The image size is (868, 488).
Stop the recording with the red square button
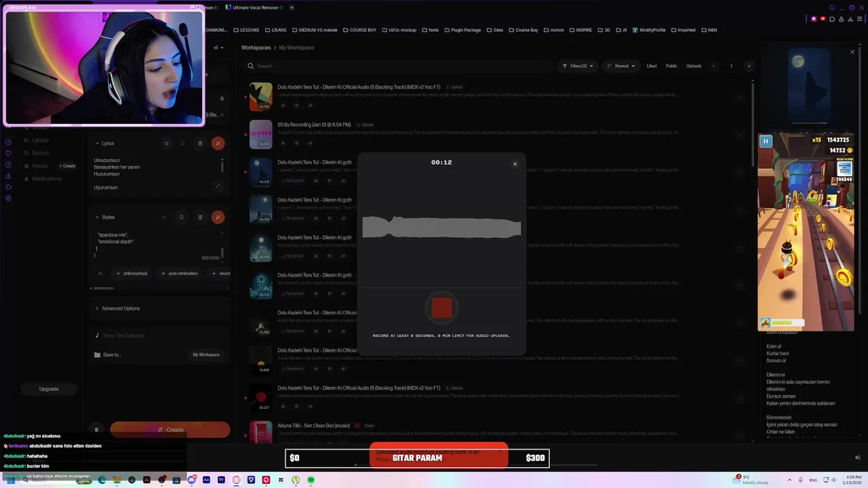tap(441, 308)
